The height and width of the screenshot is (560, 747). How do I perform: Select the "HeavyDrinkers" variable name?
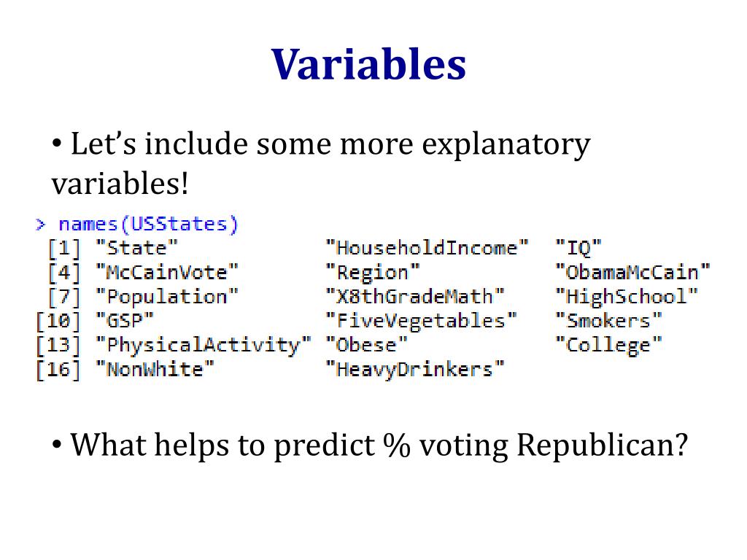point(415,369)
